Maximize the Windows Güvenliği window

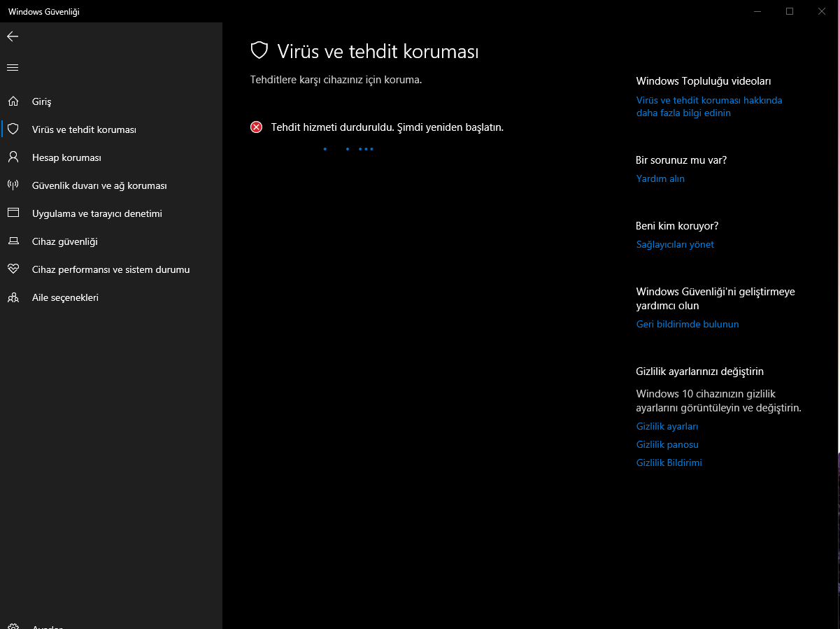point(790,11)
